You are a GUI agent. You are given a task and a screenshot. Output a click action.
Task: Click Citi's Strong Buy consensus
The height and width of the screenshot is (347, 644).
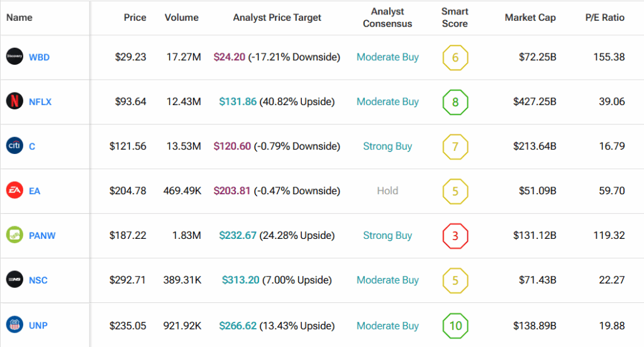pyautogui.click(x=387, y=146)
